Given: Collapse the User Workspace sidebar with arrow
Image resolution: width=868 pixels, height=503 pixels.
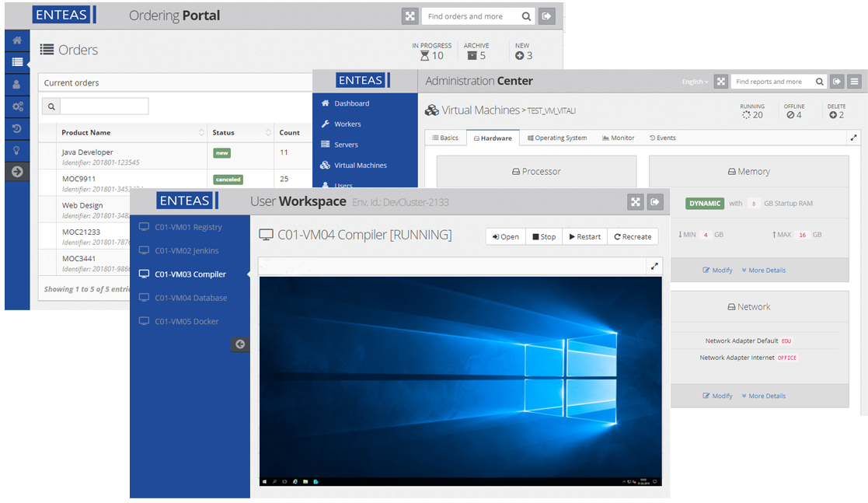Looking at the screenshot, I should click(x=240, y=344).
